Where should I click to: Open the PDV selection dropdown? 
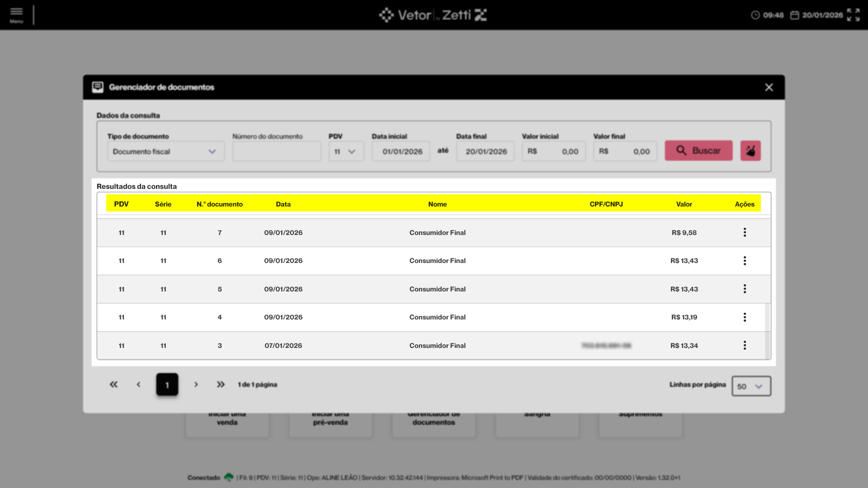[x=346, y=151]
